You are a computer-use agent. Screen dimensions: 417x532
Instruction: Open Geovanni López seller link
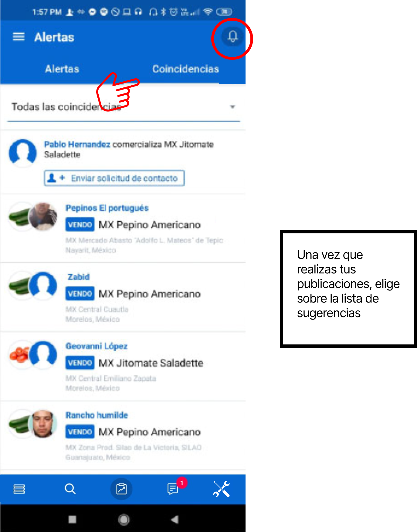97,346
